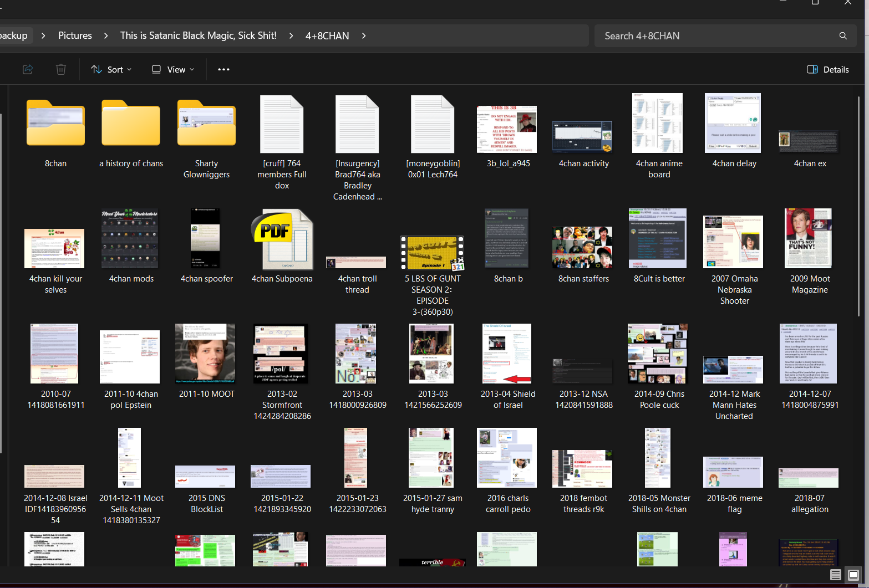The width and height of the screenshot is (869, 588).
Task: Click the 4+8CHAN breadcrumb segment
Action: [327, 35]
